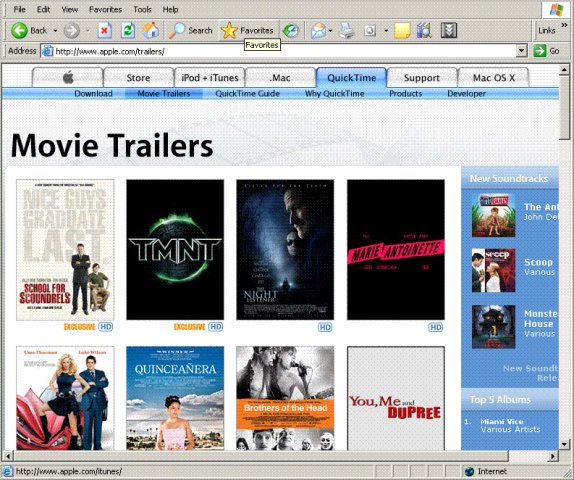Viewport: 574px width, 480px height.
Task: Click the History globe icon
Action: [x=291, y=31]
